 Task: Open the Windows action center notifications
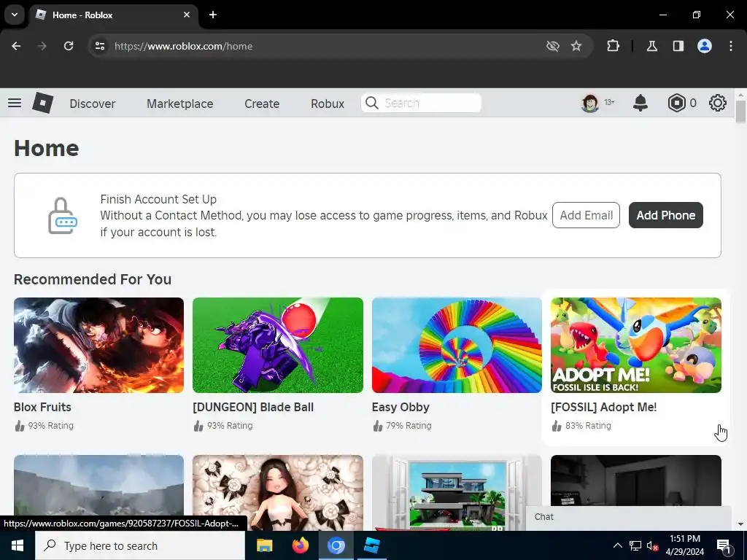[724, 546]
